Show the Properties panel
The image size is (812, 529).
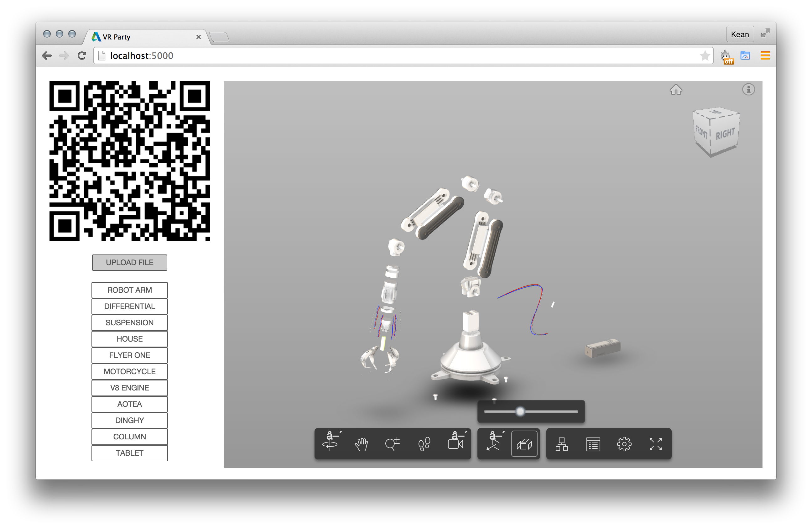[x=593, y=444]
